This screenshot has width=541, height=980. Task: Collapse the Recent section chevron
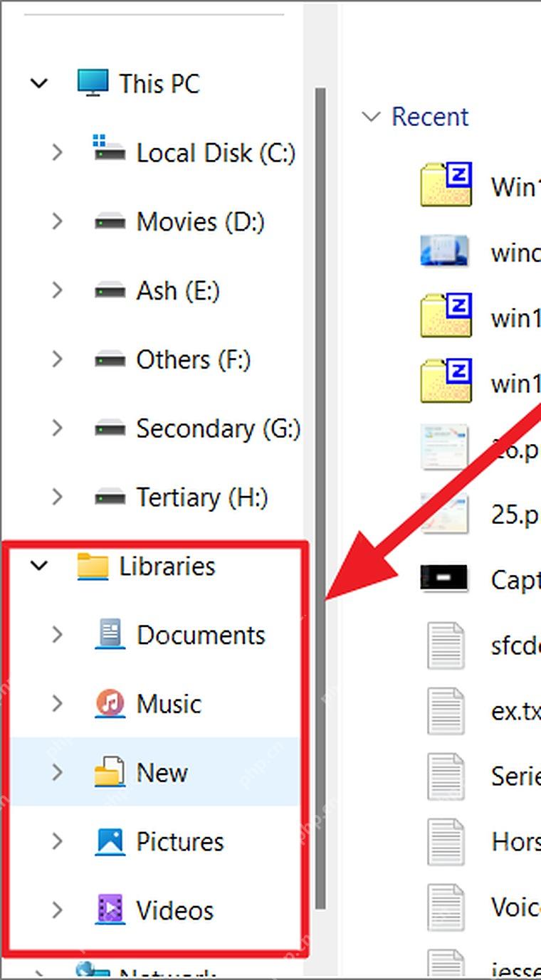coord(371,117)
